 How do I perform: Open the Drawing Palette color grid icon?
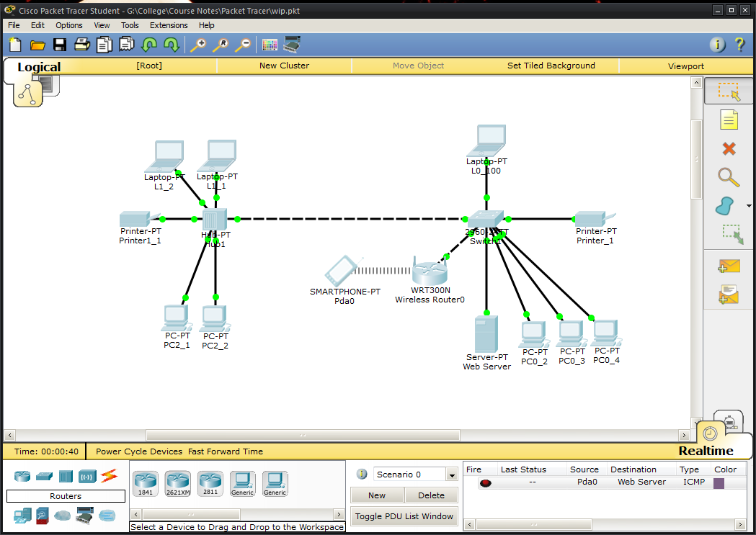[270, 45]
